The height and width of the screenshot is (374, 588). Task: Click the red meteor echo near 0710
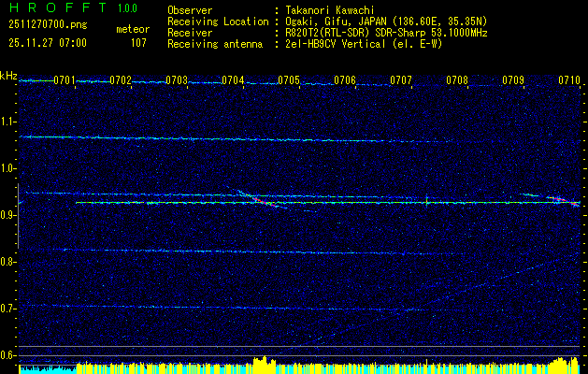(565, 201)
